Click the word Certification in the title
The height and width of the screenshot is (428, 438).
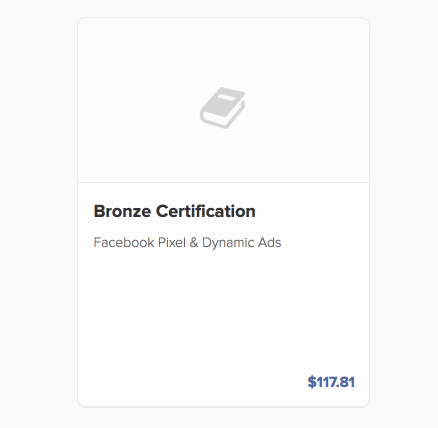pos(206,211)
